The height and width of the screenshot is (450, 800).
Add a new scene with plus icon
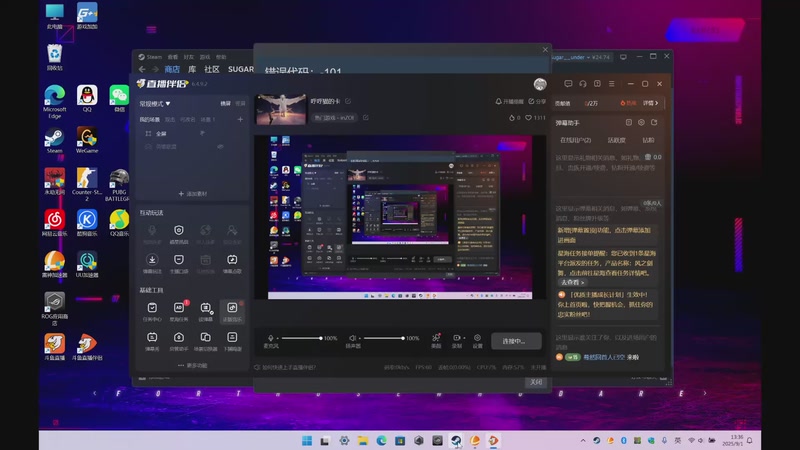[240, 119]
